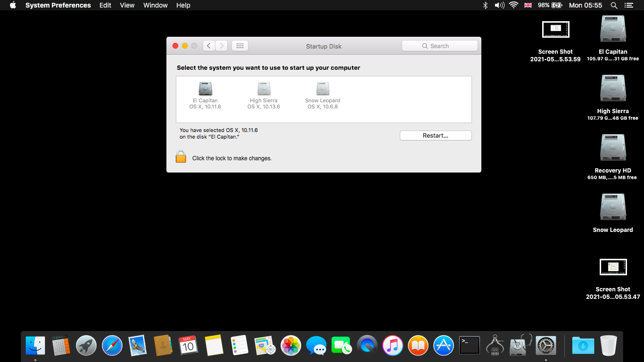Open Downloads folder in the Dock
Screen dimensions: 644x362
(x=583, y=346)
